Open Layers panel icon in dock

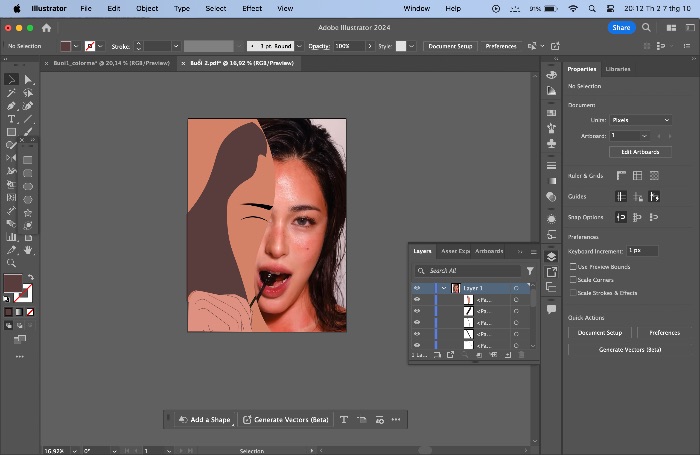tap(551, 256)
